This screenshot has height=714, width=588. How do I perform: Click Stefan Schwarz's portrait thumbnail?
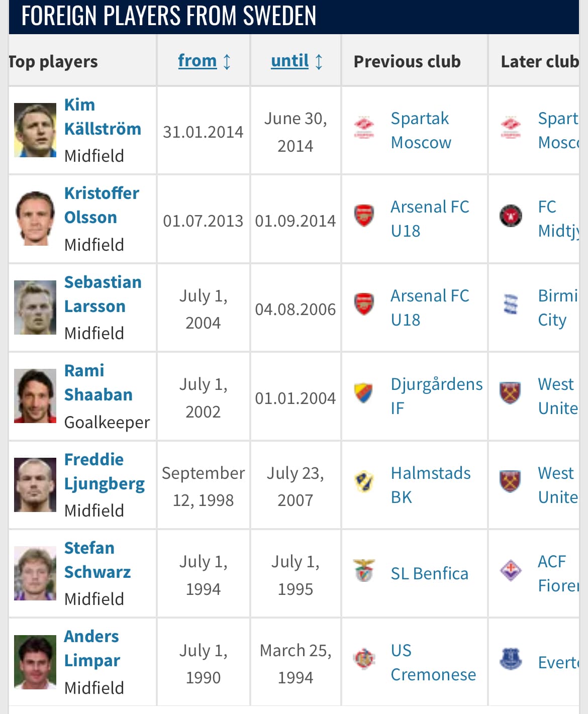[35, 573]
